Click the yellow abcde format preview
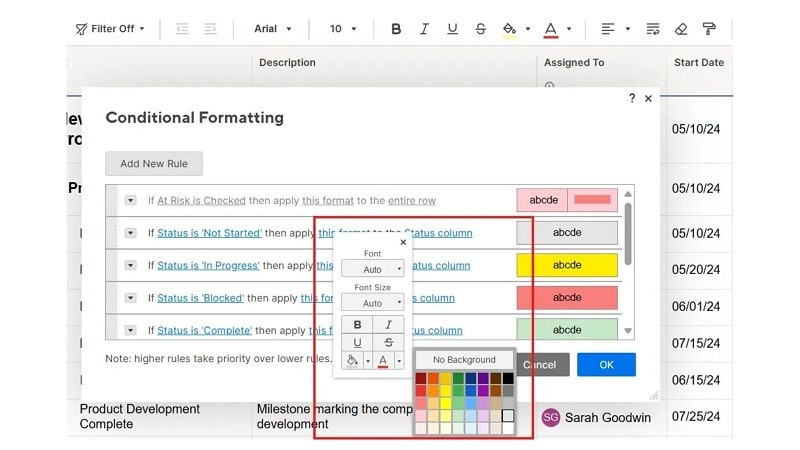 [567, 265]
